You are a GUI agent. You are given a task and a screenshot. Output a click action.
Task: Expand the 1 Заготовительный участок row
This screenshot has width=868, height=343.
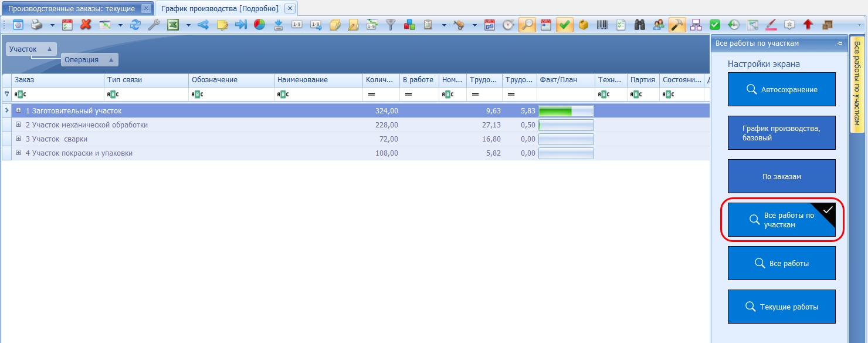(x=19, y=110)
